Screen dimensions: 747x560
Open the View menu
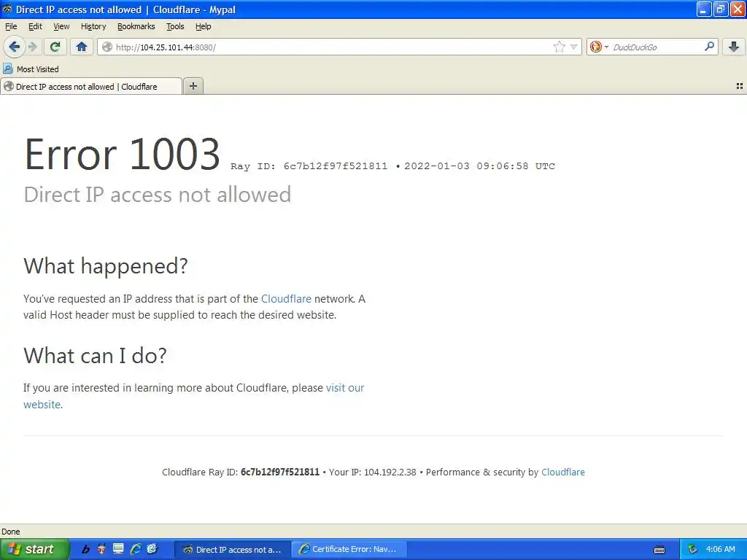point(61,26)
